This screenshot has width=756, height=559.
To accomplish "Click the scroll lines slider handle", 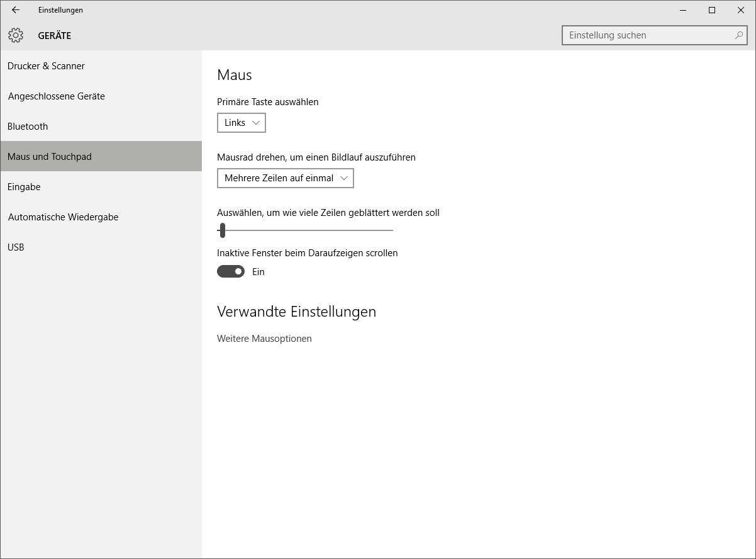I will (x=223, y=230).
